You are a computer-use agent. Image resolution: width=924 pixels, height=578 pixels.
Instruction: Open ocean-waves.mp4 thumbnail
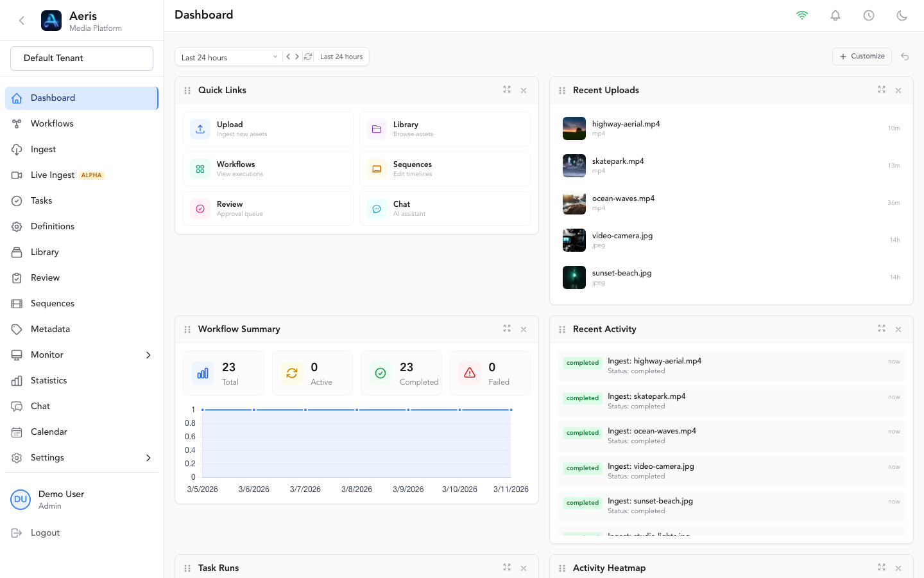click(x=574, y=203)
